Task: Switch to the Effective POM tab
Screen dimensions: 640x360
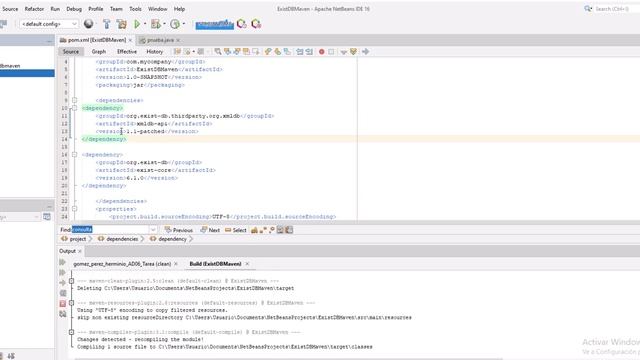Action: pyautogui.click(x=127, y=52)
